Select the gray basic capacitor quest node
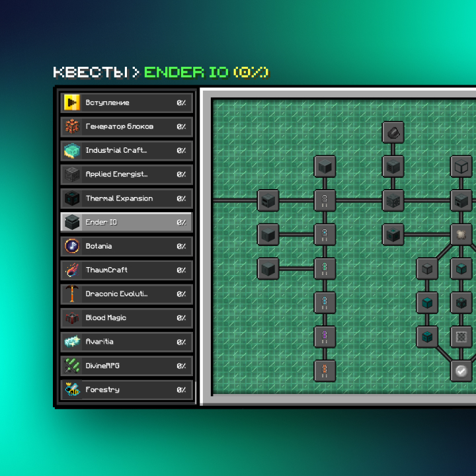Screen dimensions: 476x476 [325, 200]
